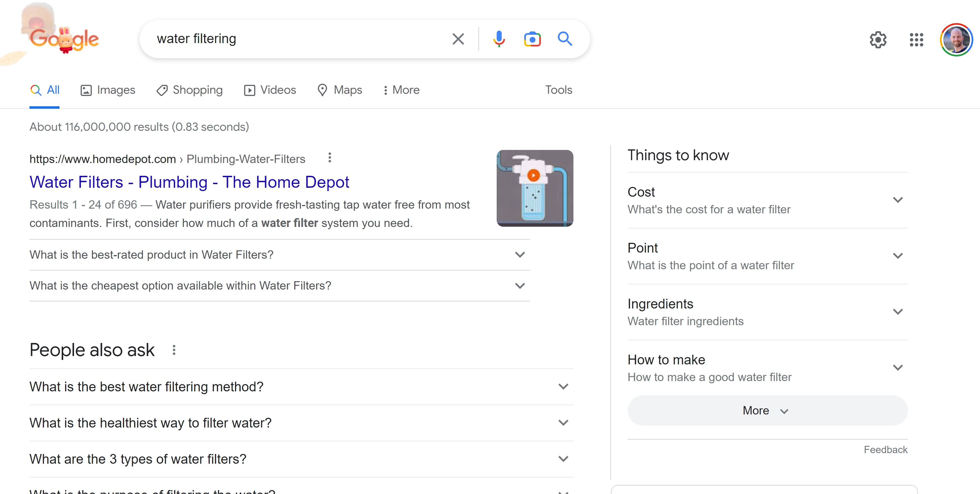Image resolution: width=980 pixels, height=494 pixels.
Task: Expand 'What is the cheapest option available within Water Filters?'
Action: tap(520, 285)
